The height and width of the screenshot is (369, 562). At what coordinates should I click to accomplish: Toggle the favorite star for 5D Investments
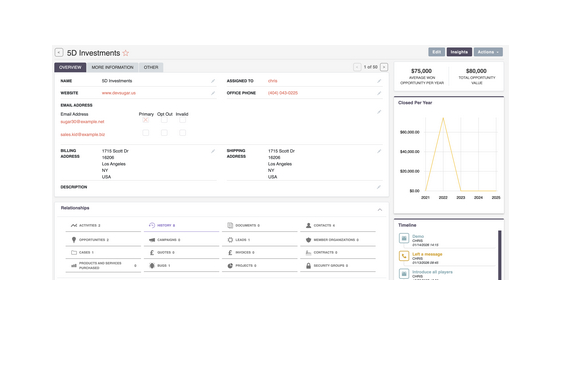(125, 53)
